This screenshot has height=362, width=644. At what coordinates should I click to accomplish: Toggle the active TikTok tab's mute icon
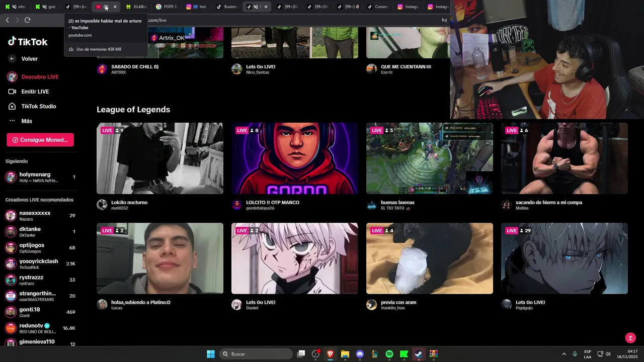click(x=256, y=7)
